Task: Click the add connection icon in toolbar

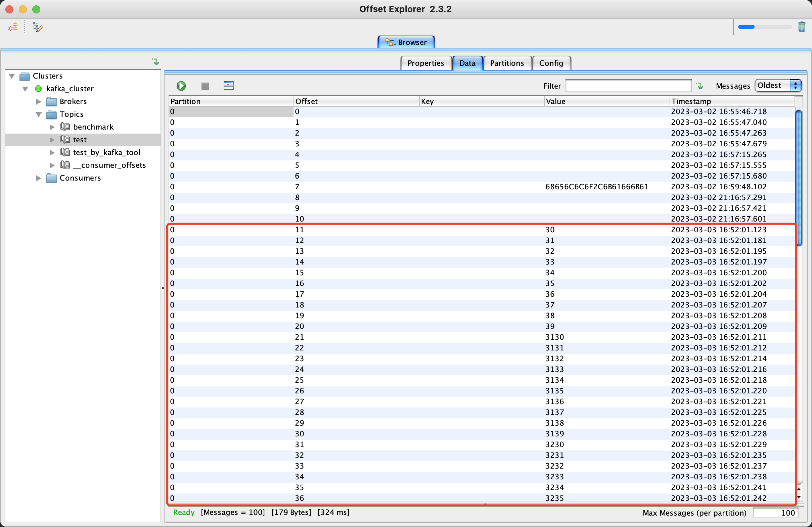Action: coord(13,27)
